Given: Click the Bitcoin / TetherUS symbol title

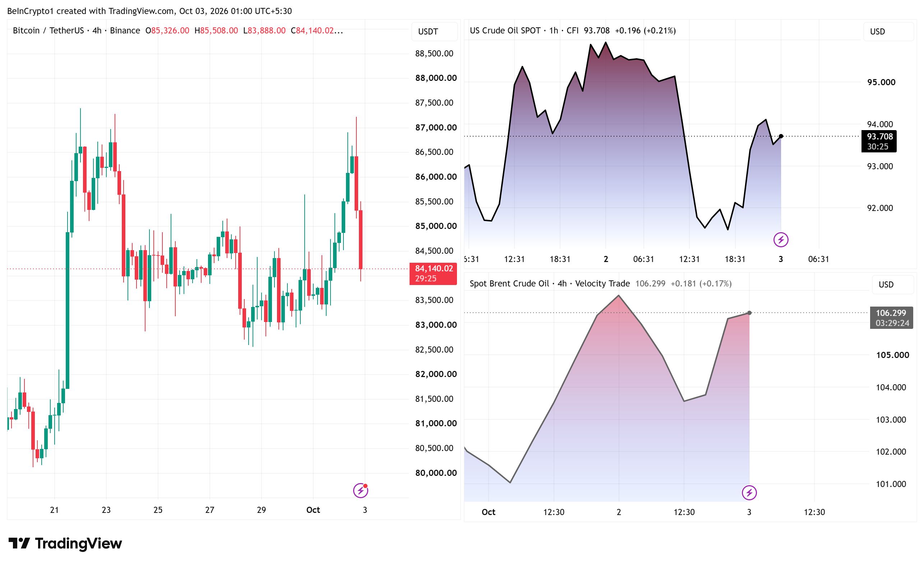Looking at the screenshot, I should click(x=48, y=31).
